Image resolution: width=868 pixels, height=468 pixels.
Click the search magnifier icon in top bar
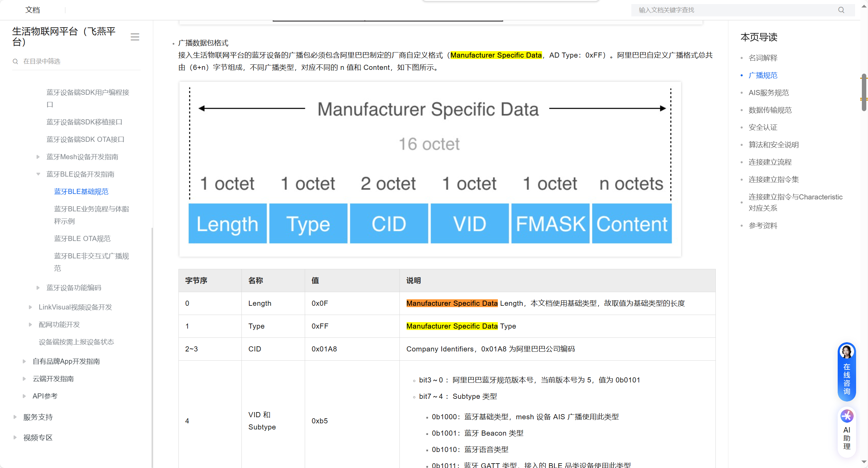click(x=841, y=10)
